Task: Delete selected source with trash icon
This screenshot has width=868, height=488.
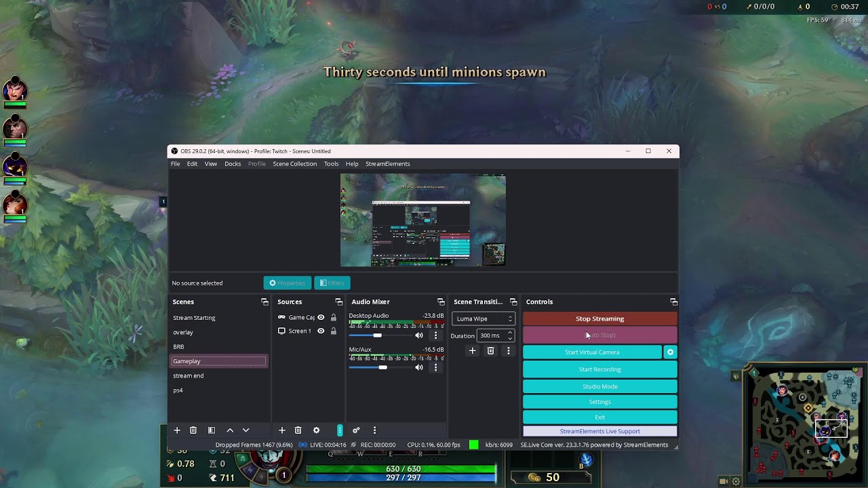Action: 298,430
